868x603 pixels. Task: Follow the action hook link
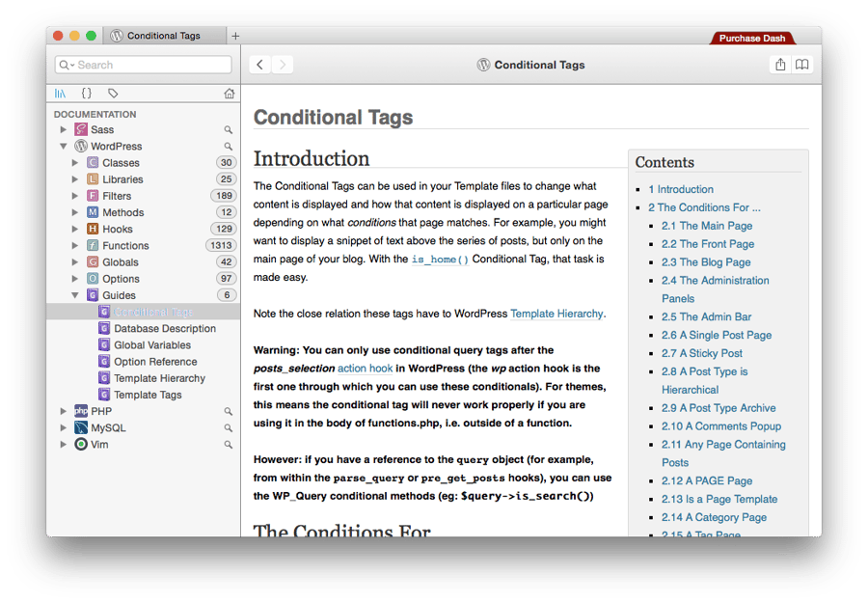pyautogui.click(x=365, y=369)
